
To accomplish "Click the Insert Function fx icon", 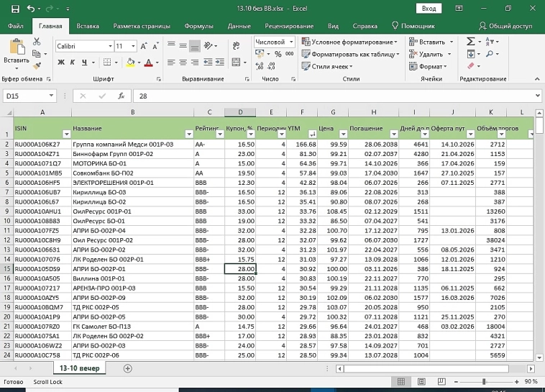I will tap(122, 96).
